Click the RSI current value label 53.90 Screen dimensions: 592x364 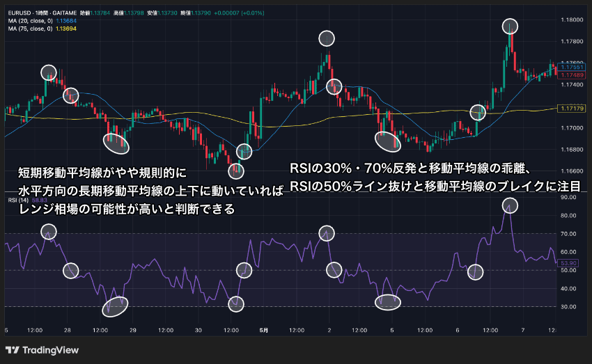pyautogui.click(x=568, y=263)
